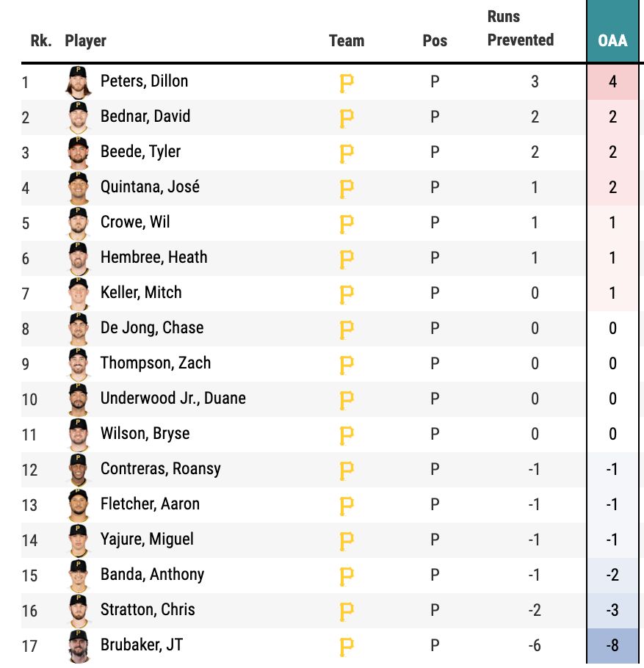
Task: Open Brubaker, JT player link
Action: click(142, 645)
